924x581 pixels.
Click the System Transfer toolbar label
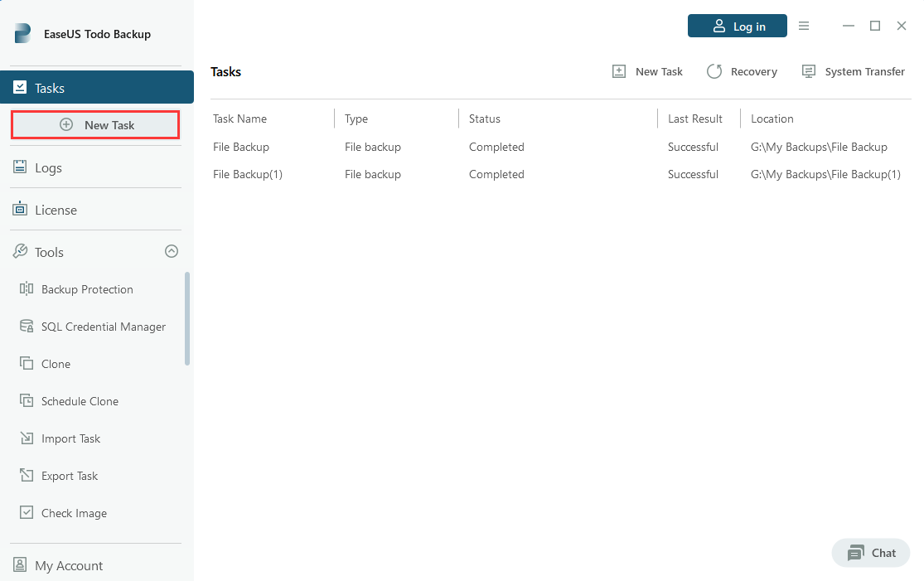(x=864, y=71)
